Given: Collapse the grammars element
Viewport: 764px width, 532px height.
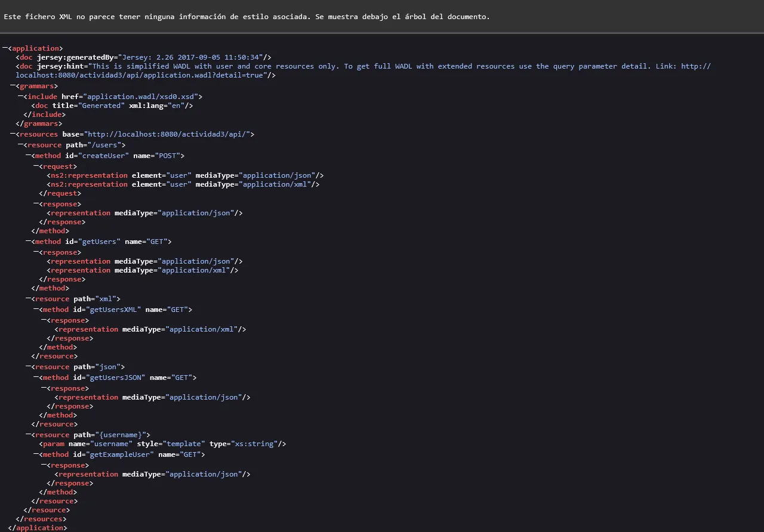Looking at the screenshot, I should click(13, 85).
